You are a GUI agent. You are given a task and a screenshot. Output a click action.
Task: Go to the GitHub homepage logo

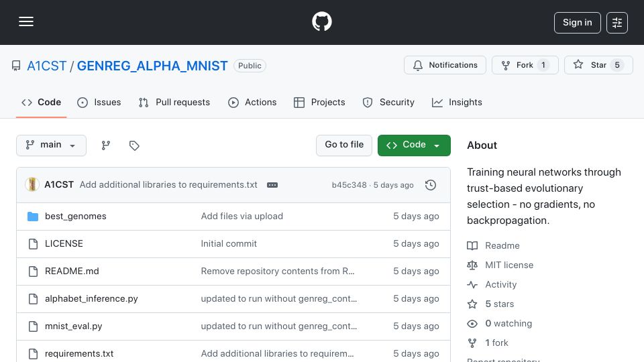321,21
